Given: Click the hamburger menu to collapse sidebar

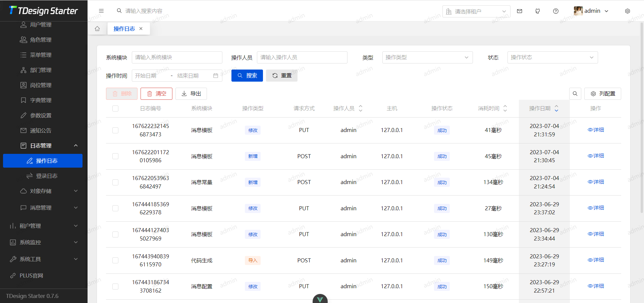Looking at the screenshot, I should (x=101, y=11).
